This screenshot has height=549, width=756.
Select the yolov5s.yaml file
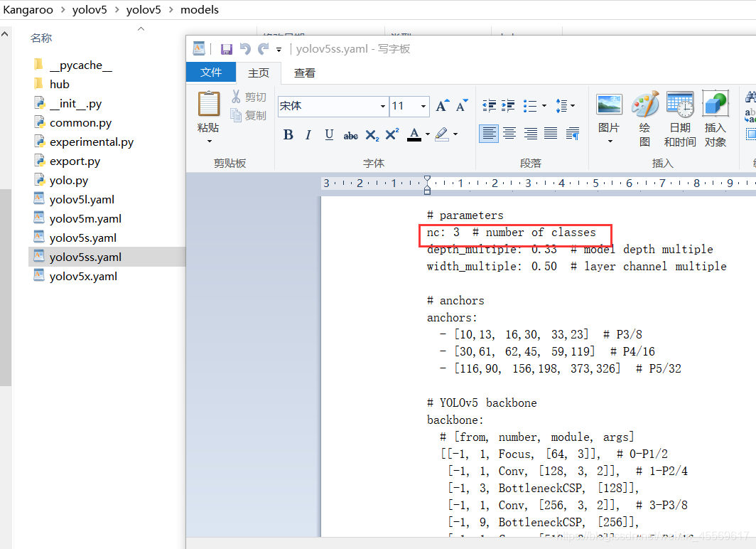pyautogui.click(x=82, y=238)
